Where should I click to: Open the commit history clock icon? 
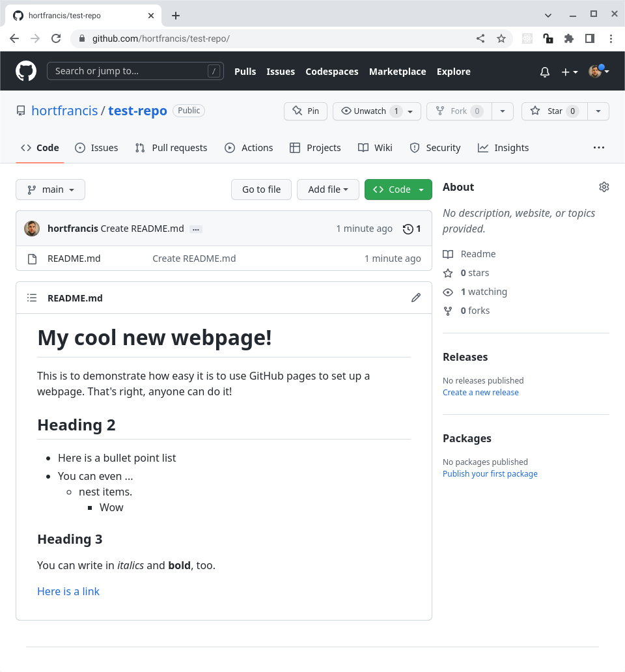[408, 229]
